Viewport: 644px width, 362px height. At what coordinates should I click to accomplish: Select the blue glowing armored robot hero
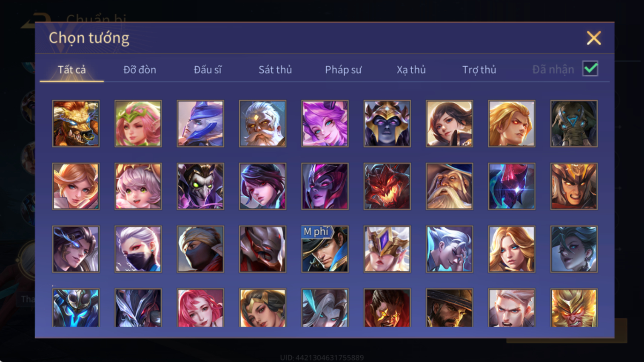[x=76, y=308]
